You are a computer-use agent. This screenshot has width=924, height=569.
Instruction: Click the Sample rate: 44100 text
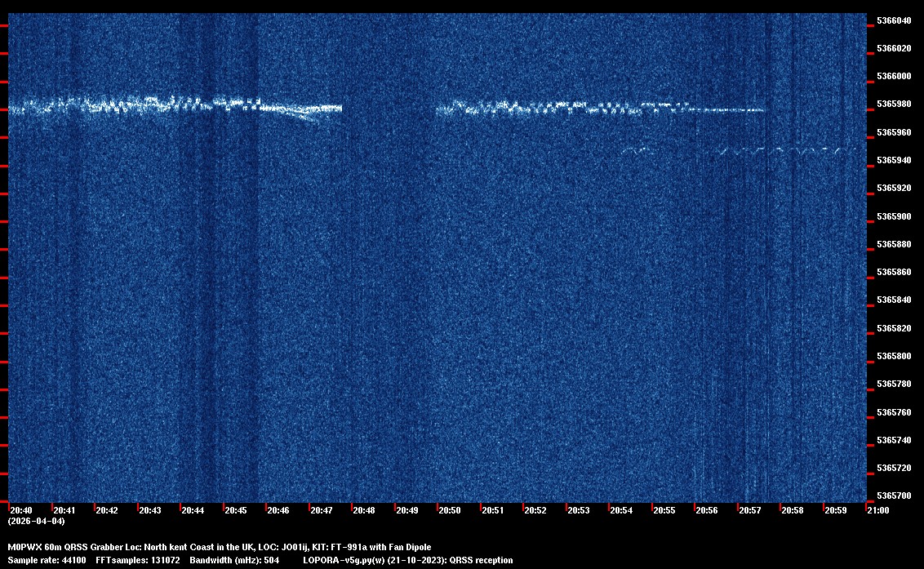click(x=47, y=560)
